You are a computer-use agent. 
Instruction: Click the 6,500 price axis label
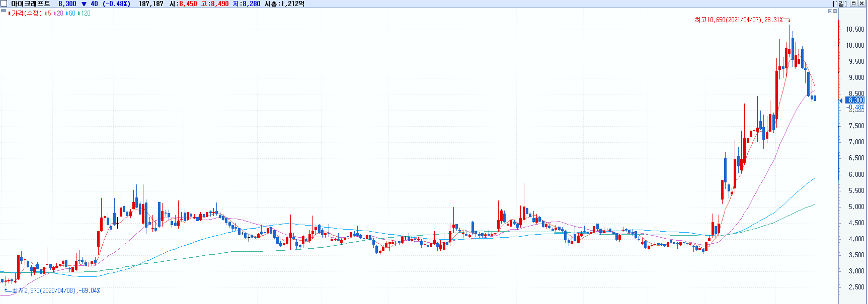click(x=856, y=158)
